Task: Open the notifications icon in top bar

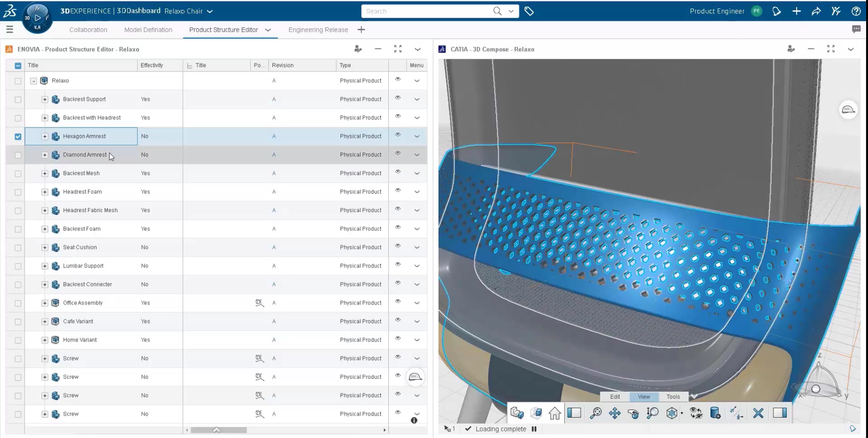Action: (x=777, y=11)
